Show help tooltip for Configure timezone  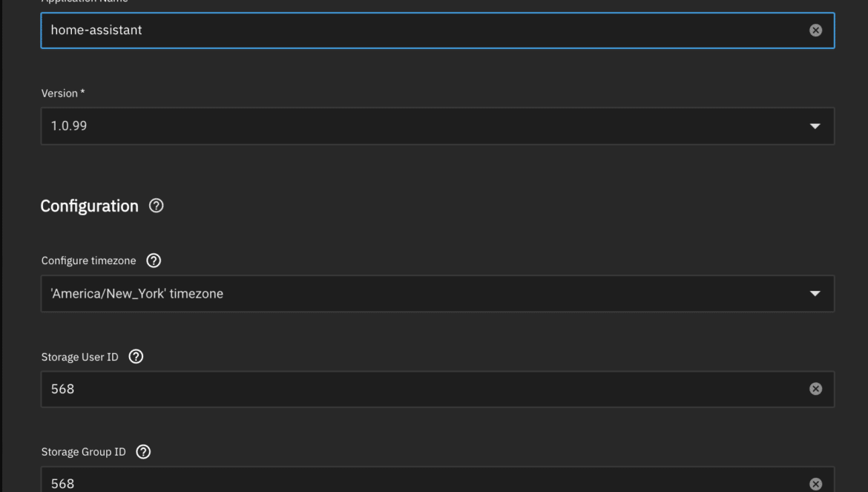click(x=154, y=260)
